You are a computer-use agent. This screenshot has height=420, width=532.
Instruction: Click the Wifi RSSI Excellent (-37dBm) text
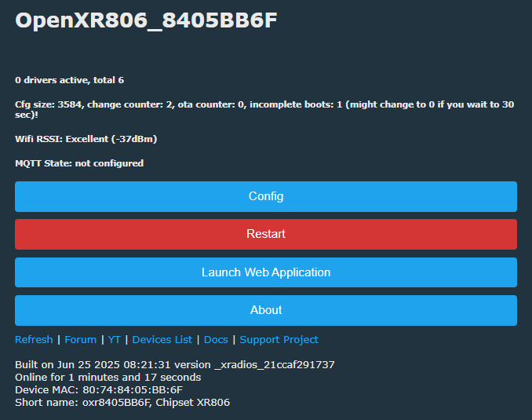click(86, 139)
